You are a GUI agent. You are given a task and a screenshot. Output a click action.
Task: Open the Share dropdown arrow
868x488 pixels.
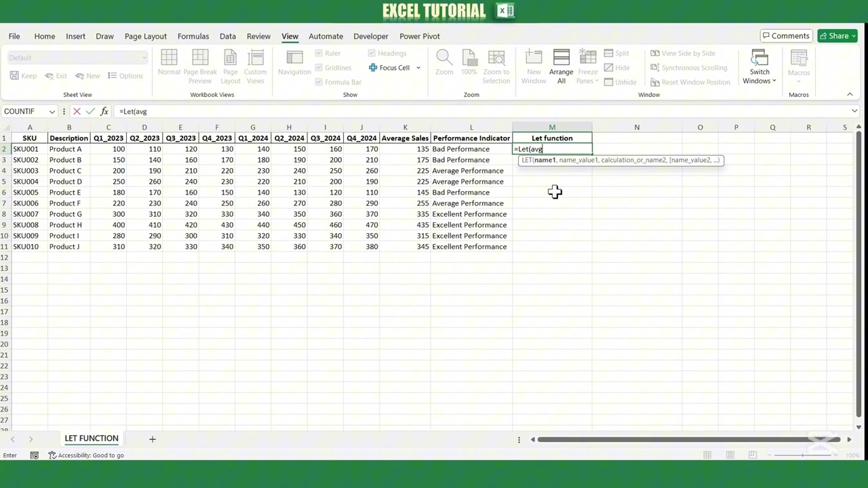[x=854, y=36]
